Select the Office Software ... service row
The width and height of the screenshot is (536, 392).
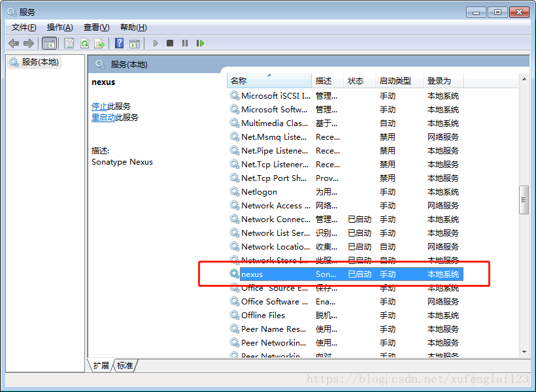(x=345, y=301)
